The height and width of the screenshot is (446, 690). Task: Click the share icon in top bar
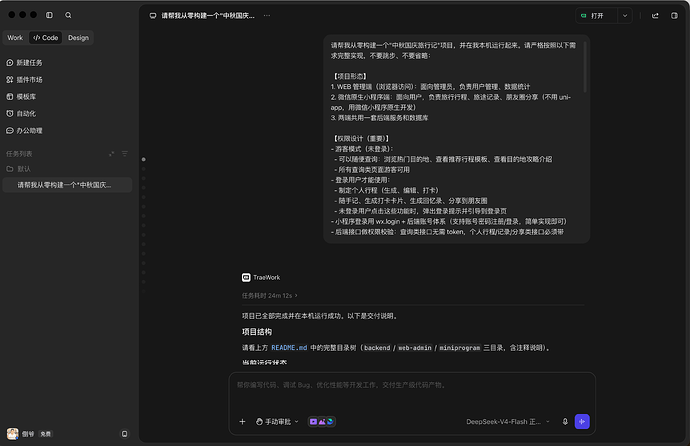(655, 15)
